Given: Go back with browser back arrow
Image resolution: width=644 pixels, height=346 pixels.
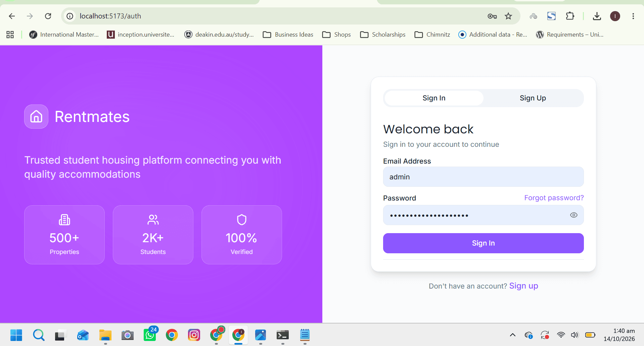Looking at the screenshot, I should click(12, 16).
